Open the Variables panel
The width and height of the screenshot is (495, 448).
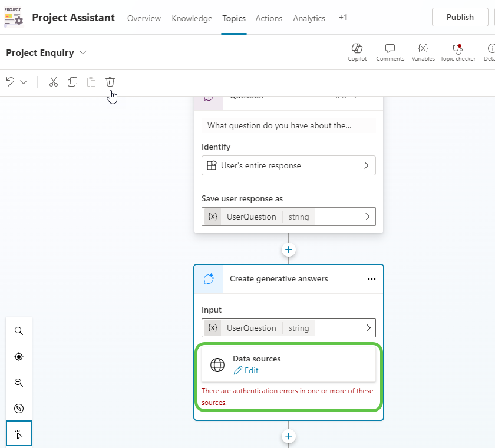[423, 52]
